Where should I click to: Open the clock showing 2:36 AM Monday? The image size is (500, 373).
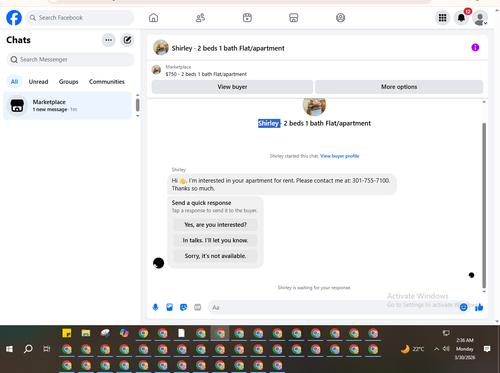(x=465, y=349)
